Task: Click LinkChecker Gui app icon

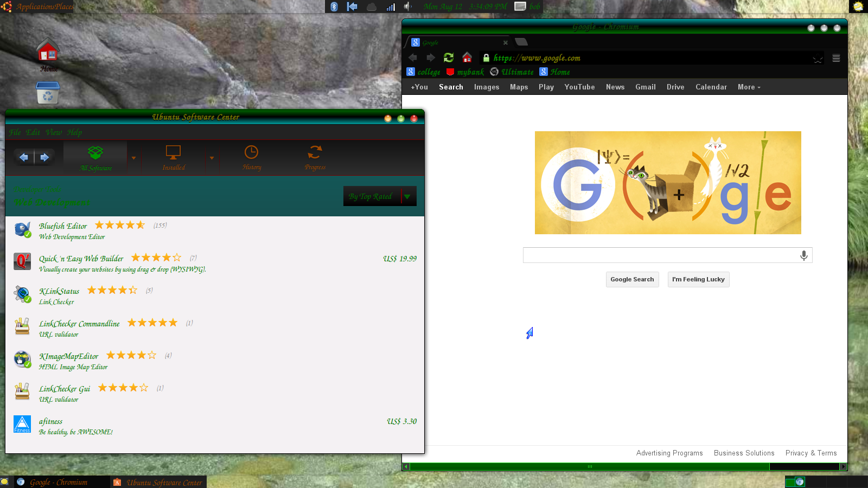Action: [22, 391]
